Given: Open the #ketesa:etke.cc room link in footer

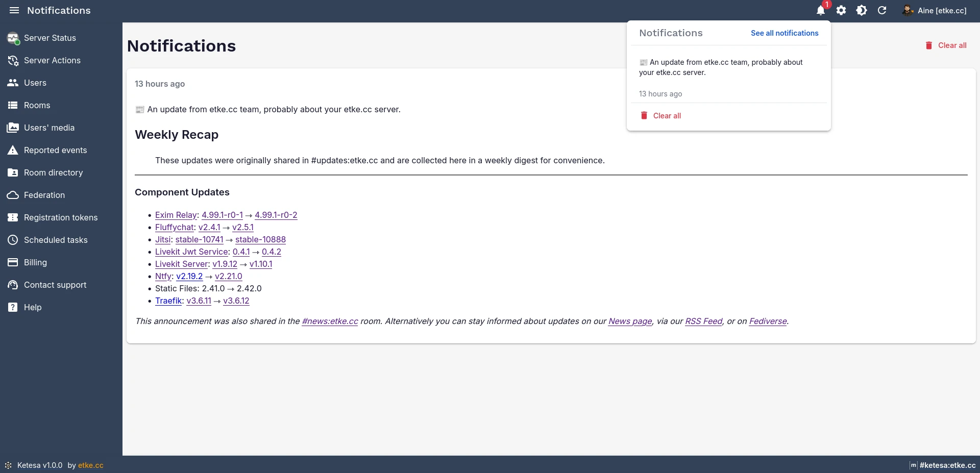Looking at the screenshot, I should [947, 465].
